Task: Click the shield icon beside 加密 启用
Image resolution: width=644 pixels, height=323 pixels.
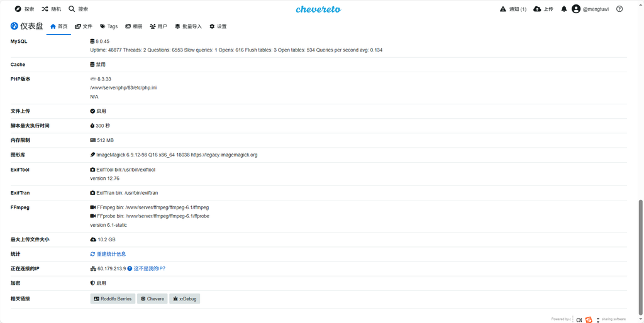Action: tap(92, 283)
